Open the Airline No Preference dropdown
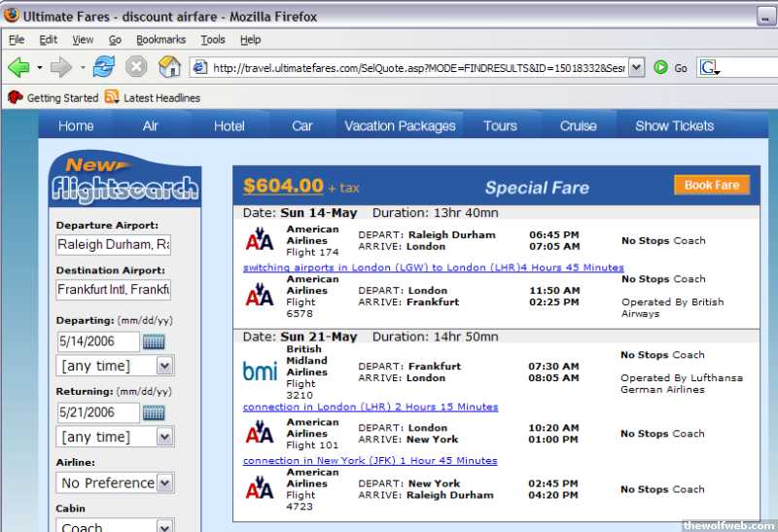The image size is (778, 532). pyautogui.click(x=164, y=483)
